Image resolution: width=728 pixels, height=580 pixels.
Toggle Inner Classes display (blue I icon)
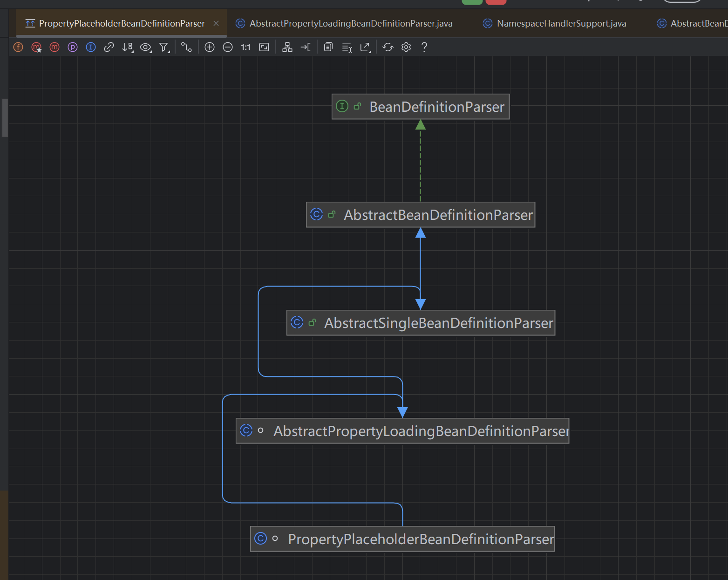click(x=91, y=47)
